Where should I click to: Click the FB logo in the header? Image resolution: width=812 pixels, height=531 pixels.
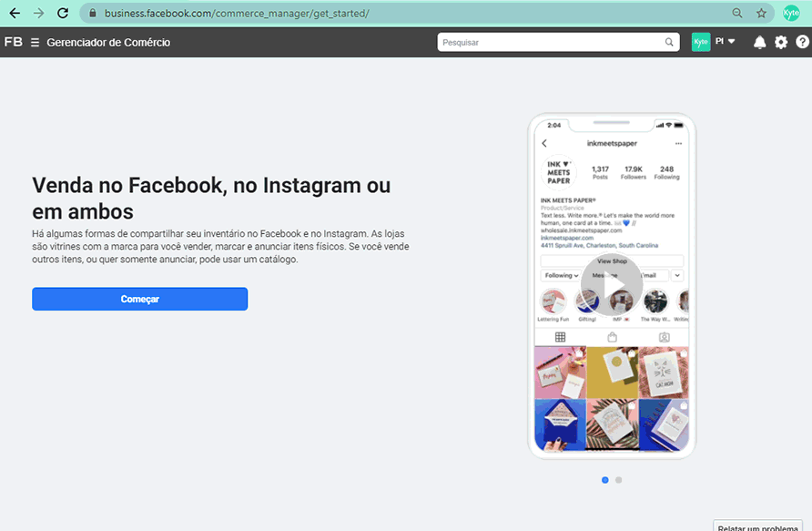pos(13,42)
